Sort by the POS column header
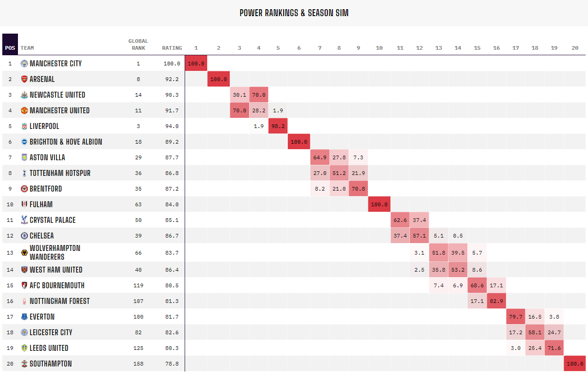Image resolution: width=588 pixels, height=372 pixels. 10,48
